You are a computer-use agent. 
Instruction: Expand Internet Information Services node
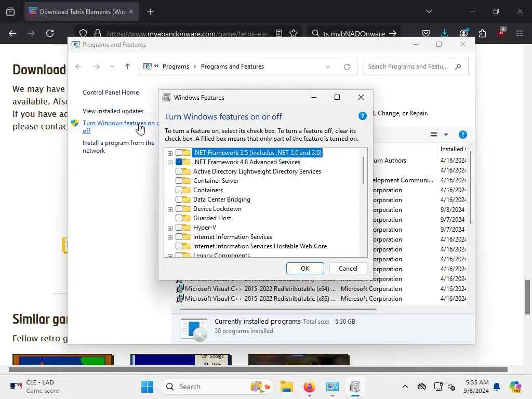pyautogui.click(x=170, y=237)
